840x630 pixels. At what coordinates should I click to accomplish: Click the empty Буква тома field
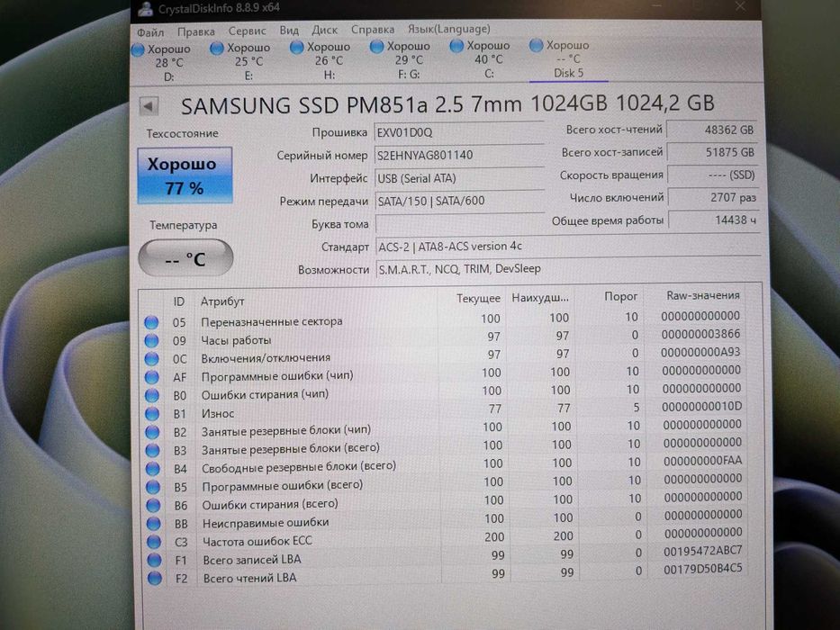[461, 223]
